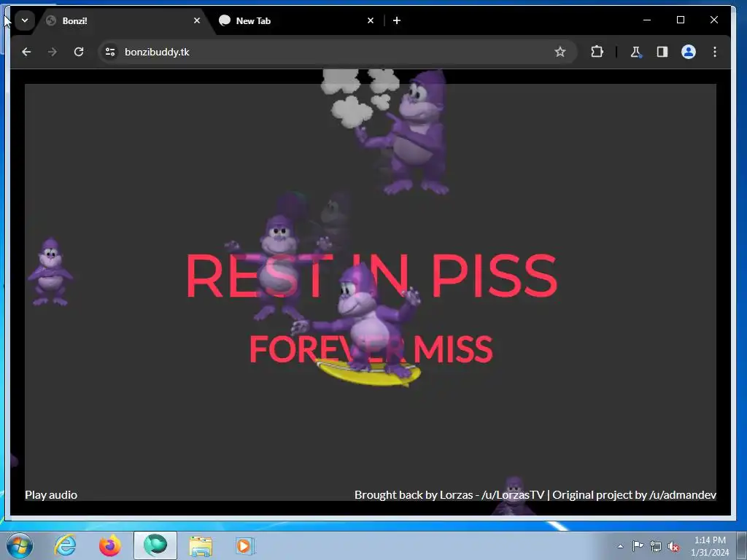This screenshot has width=747, height=560.
Task: Close the Bonzi! tab
Action: pyautogui.click(x=197, y=20)
